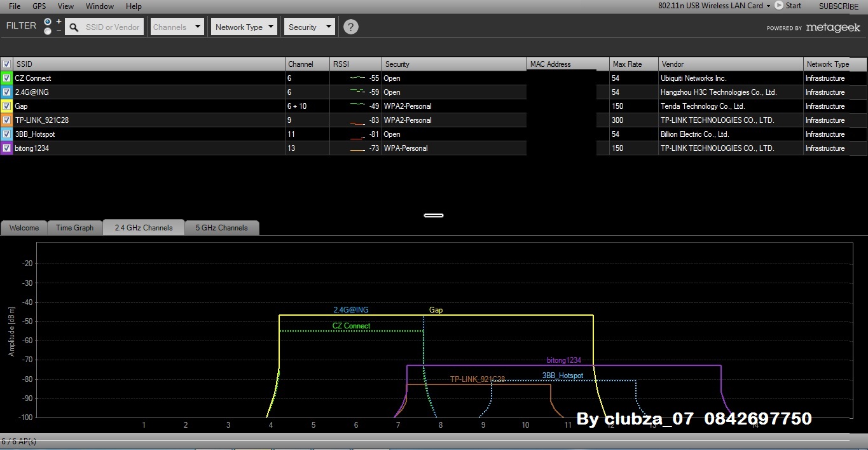Click the RSSI sparkline for bitong1234
This screenshot has width=868, height=450.
357,150
